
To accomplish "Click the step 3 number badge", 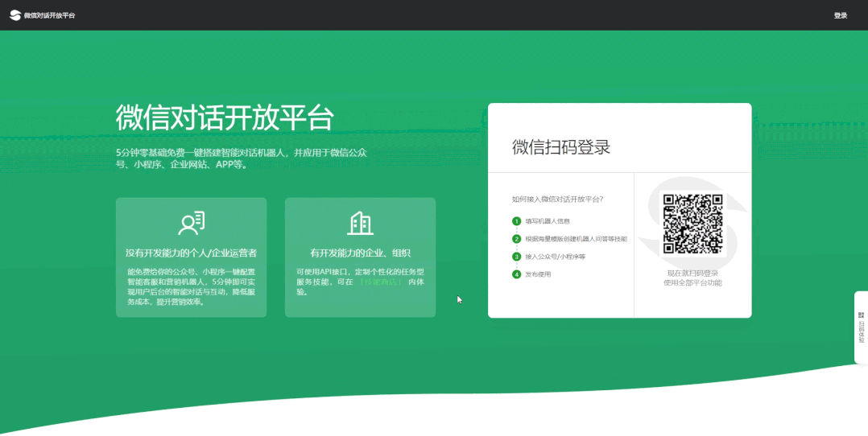I will click(x=516, y=257).
